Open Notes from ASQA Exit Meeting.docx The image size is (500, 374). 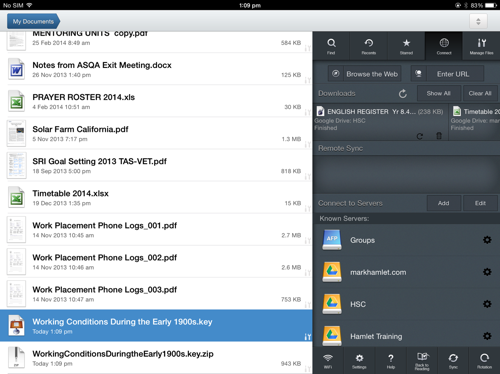(156, 69)
